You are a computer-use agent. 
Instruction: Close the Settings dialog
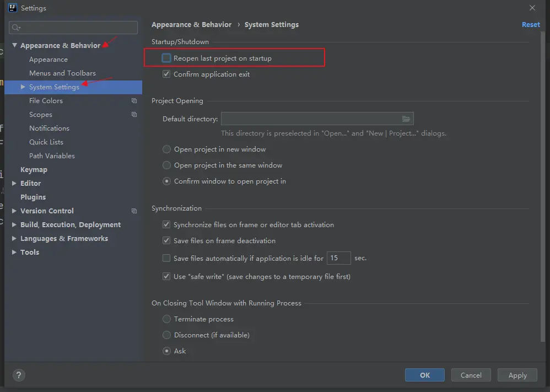click(532, 8)
